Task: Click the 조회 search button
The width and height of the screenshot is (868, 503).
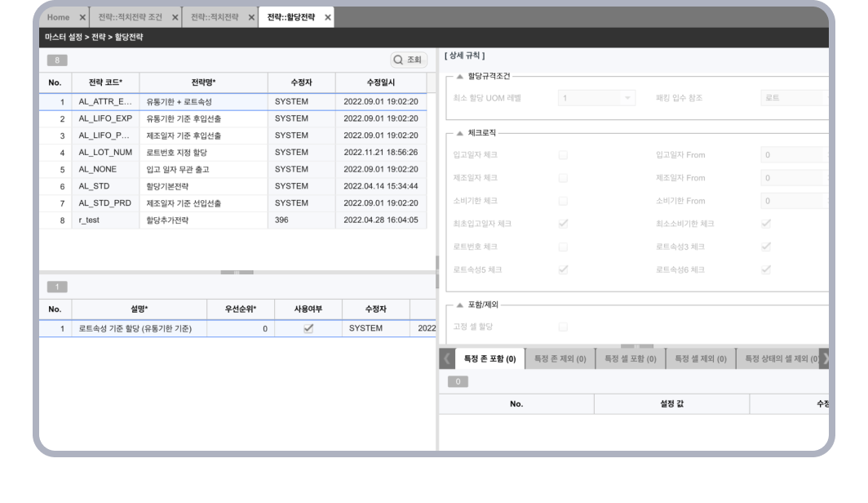Action: tap(409, 60)
